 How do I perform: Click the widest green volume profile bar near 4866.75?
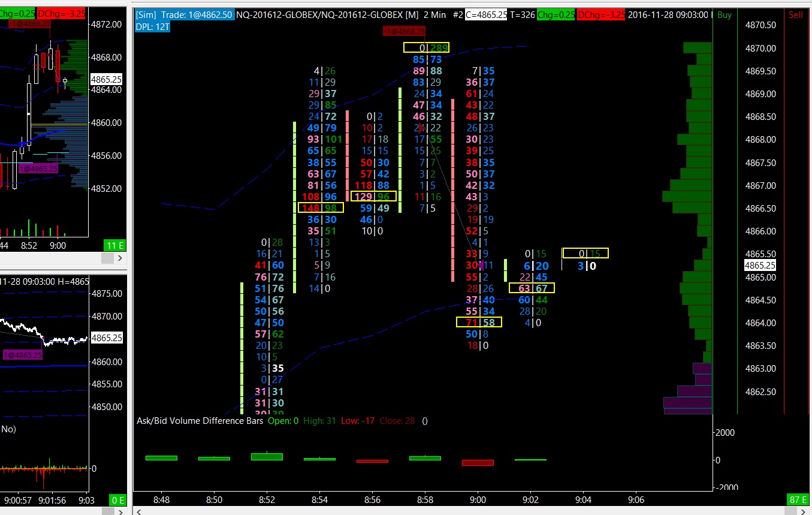[x=687, y=197]
